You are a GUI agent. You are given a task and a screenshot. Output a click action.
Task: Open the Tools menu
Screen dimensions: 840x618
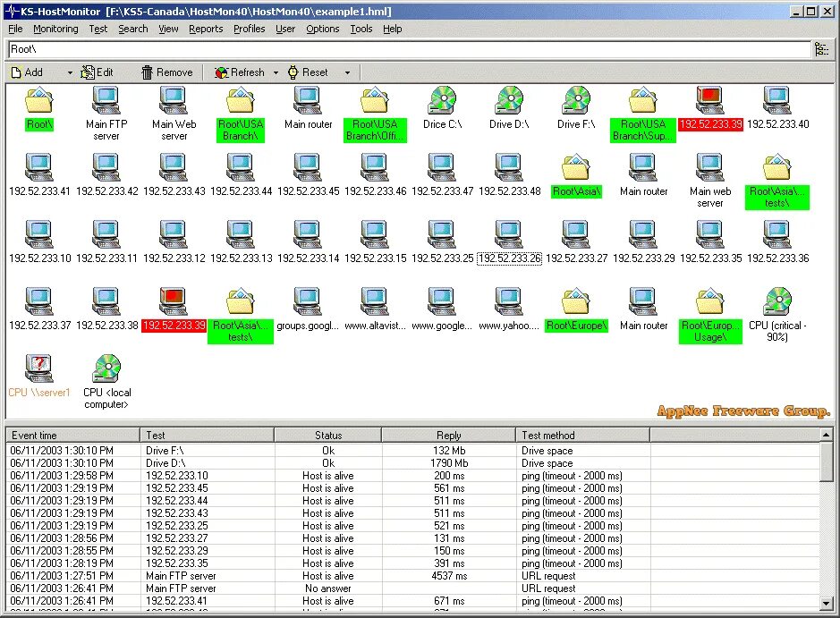(x=361, y=29)
